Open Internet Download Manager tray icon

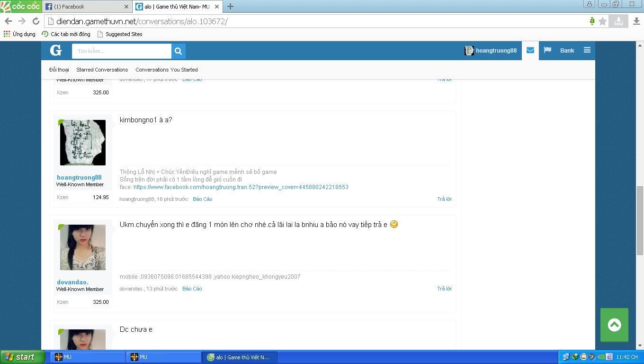(x=575, y=357)
